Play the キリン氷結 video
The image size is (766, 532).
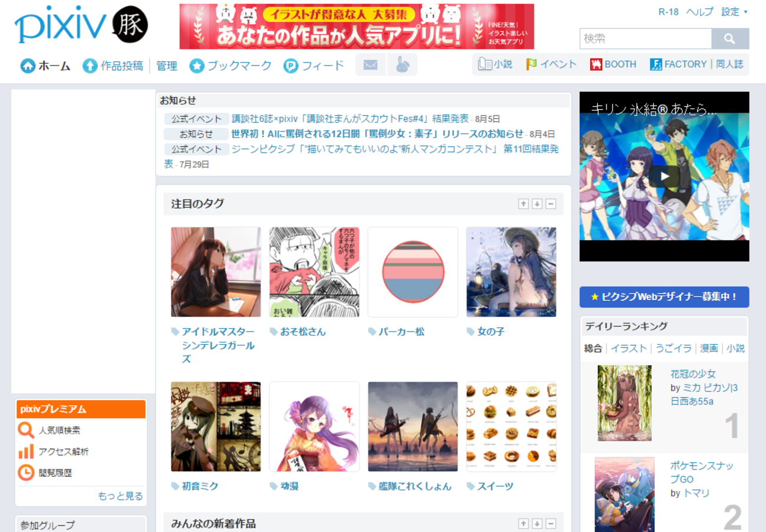coord(665,176)
